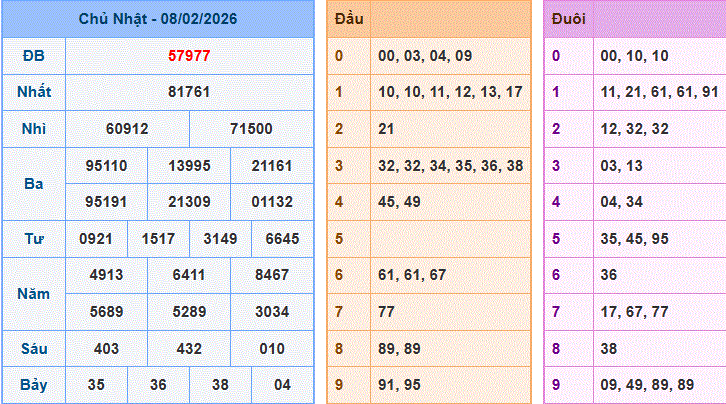Select Đuôi row 2 values 12, 32, 32
This screenshot has height=404, width=726.
click(634, 129)
